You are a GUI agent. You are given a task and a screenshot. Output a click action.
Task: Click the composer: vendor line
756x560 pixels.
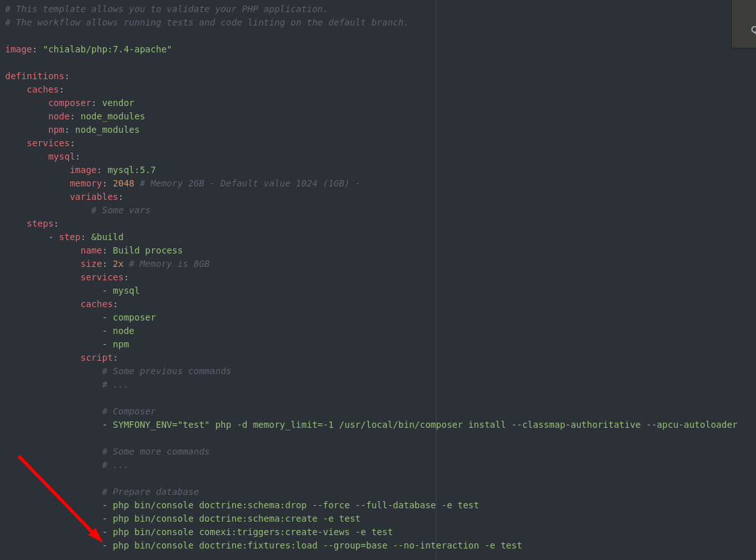[91, 103]
